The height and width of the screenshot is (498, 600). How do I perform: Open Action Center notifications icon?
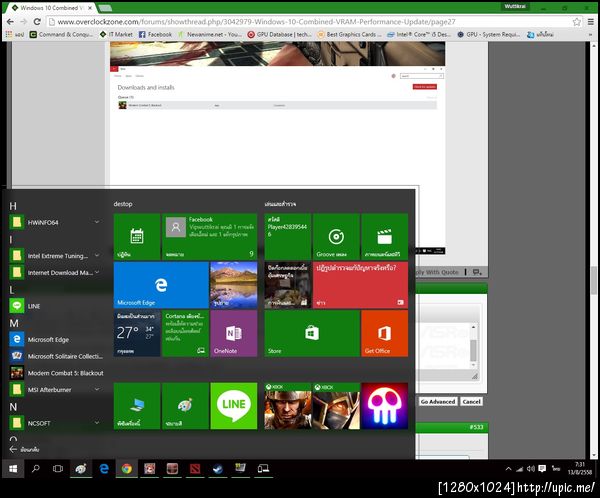(542, 469)
